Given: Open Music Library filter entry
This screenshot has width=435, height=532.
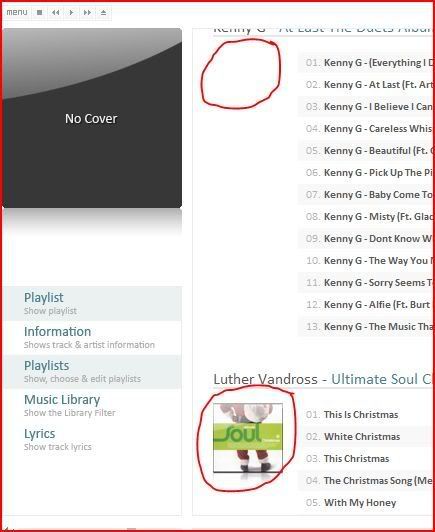Looking at the screenshot, I should [93, 405].
